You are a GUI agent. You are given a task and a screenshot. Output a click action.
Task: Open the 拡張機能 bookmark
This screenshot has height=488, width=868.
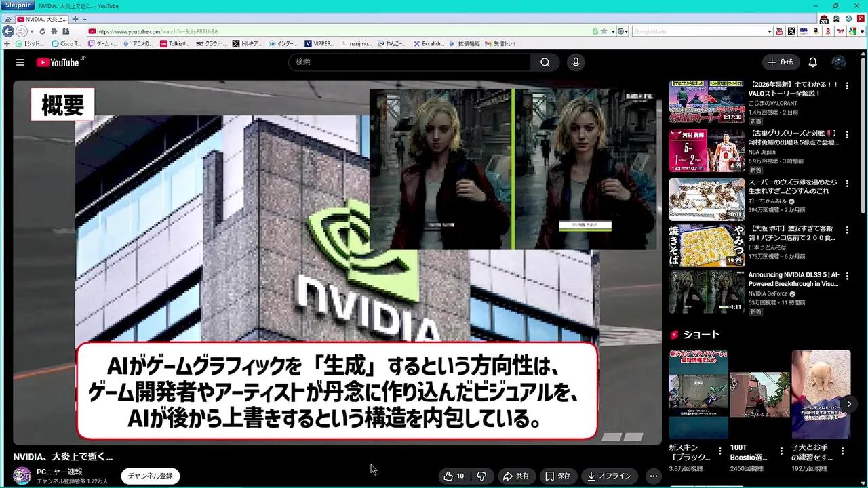click(464, 43)
